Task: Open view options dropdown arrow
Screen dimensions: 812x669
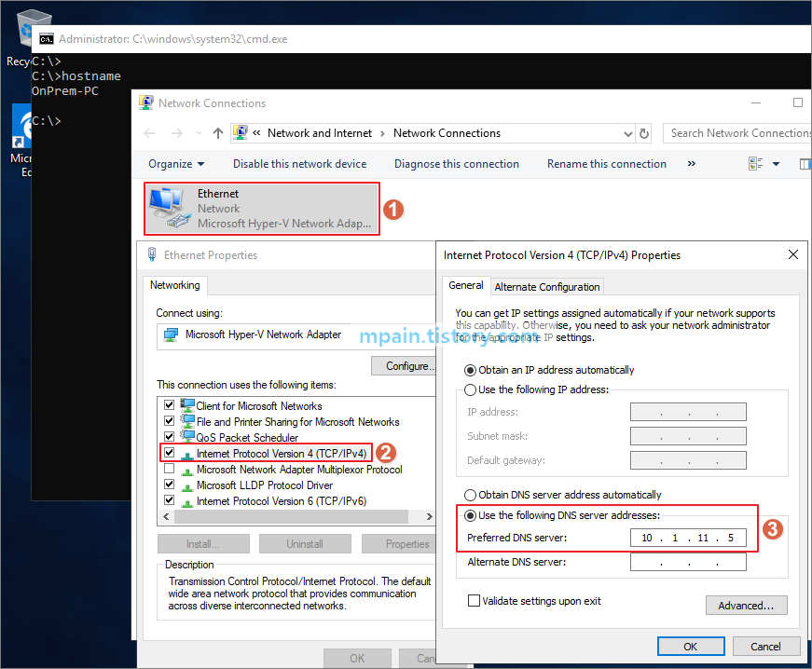Action: 776,164
